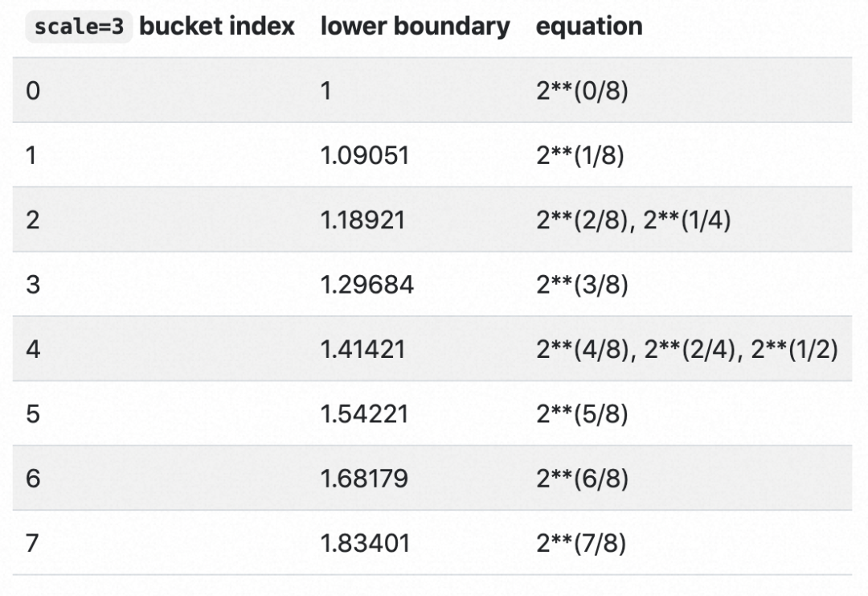Viewport: 868px width, 596px height.
Task: Click lower boundary value 1.41421
Action: point(362,349)
